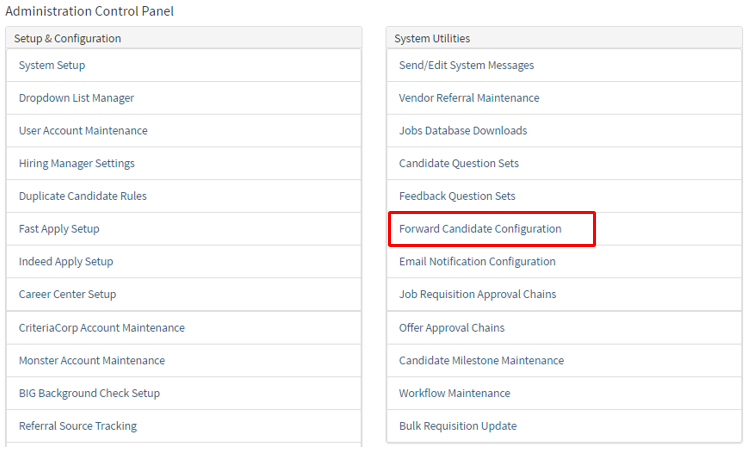Open Forward Candidate Configuration
Image resolution: width=749 pixels, height=449 pixels.
pyautogui.click(x=480, y=229)
